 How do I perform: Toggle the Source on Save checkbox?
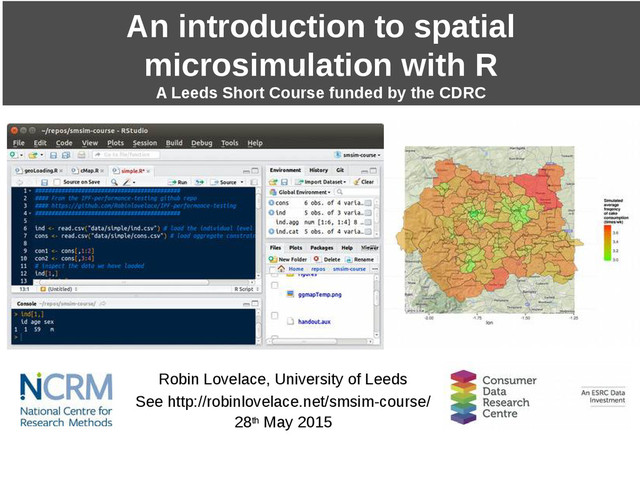57,182
